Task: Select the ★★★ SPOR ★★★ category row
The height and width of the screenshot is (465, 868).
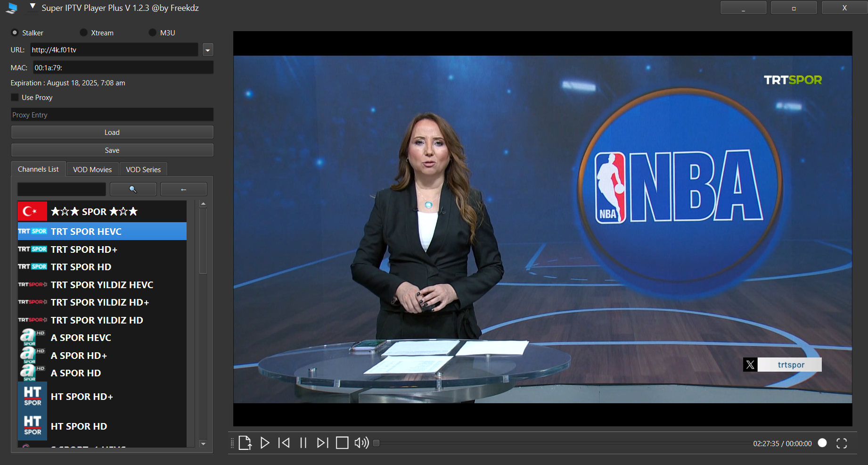Action: click(x=102, y=211)
